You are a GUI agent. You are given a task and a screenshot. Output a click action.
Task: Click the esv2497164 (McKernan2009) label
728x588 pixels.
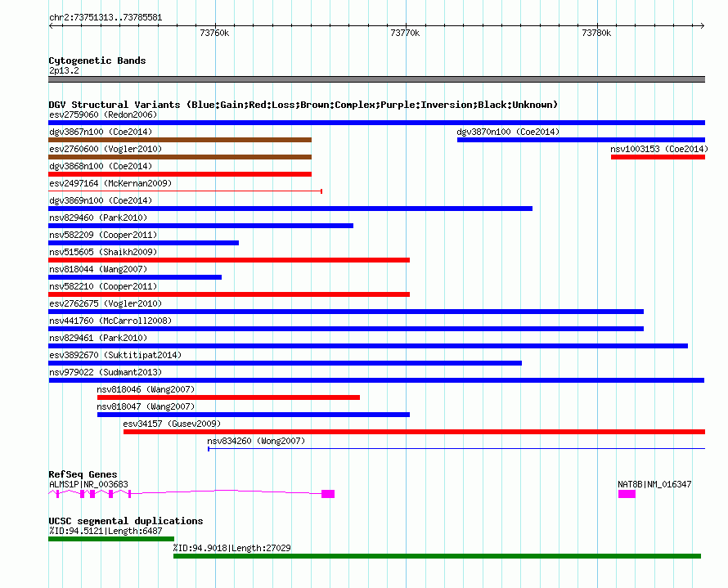coord(110,183)
